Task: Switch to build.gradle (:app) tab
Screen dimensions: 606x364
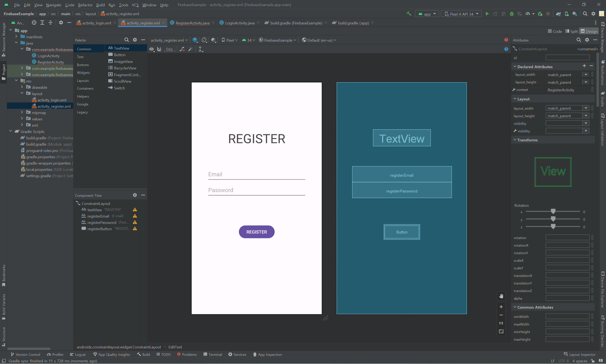Action: point(353,23)
